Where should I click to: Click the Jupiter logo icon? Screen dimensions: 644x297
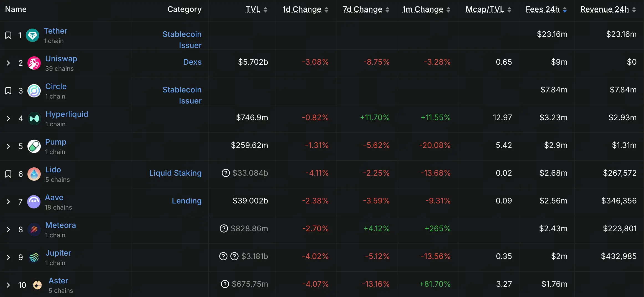(34, 257)
